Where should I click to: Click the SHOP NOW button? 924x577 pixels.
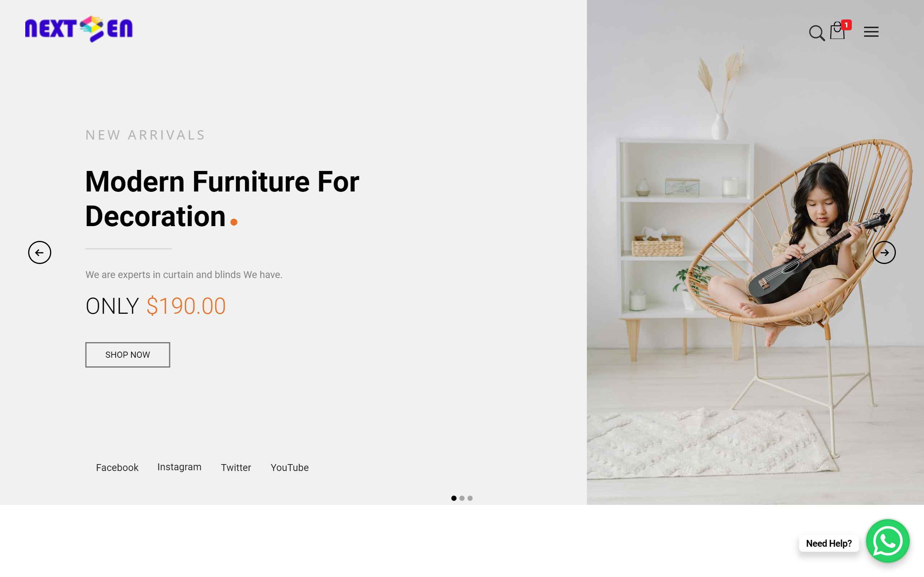127,354
